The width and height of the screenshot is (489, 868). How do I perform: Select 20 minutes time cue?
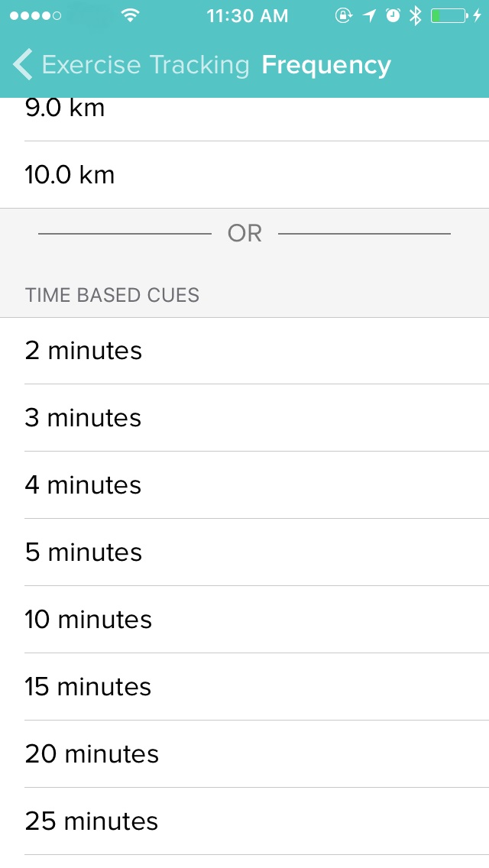(x=244, y=754)
